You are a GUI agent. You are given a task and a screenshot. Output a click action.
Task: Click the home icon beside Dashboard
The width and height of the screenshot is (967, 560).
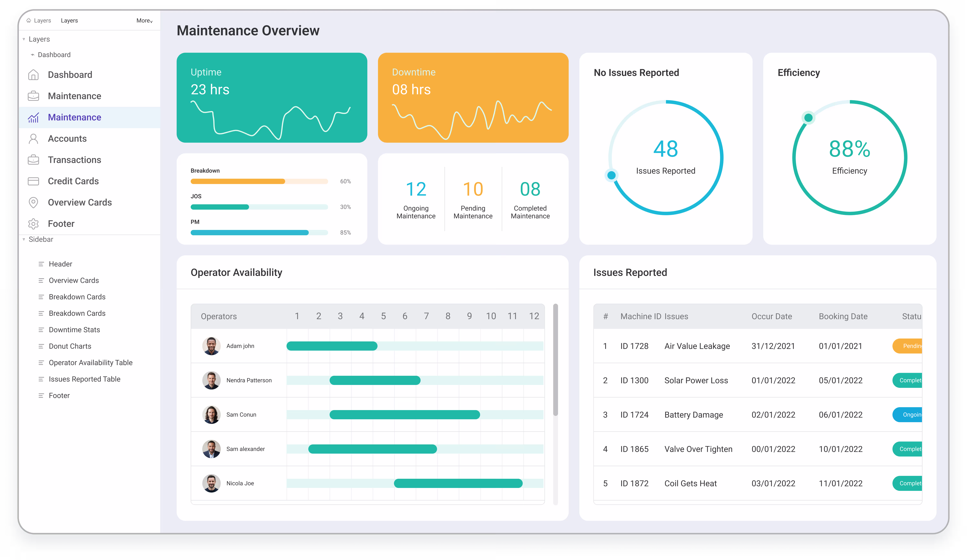(33, 75)
